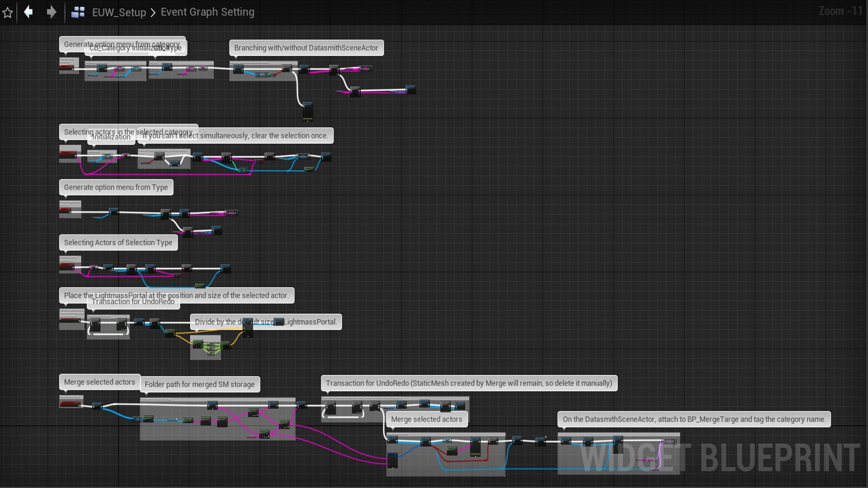
Task: Select the 'Selecting Actors of Selection Type' comment
Action: pos(118,243)
